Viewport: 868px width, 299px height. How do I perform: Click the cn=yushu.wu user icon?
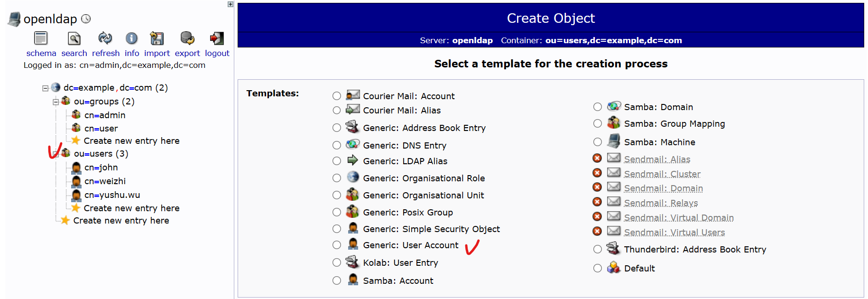point(76,195)
